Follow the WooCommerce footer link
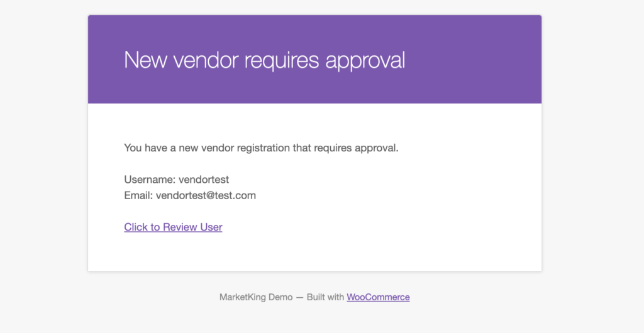 [378, 297]
